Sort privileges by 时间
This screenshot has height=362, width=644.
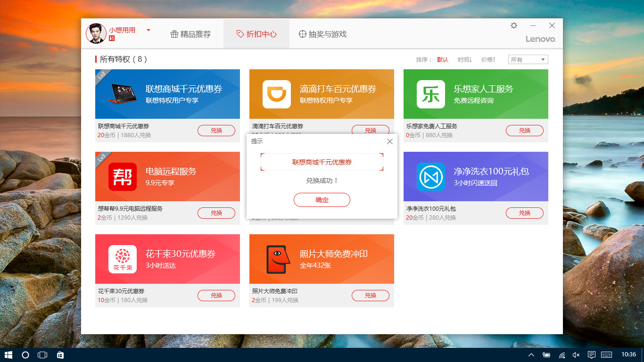pos(464,60)
